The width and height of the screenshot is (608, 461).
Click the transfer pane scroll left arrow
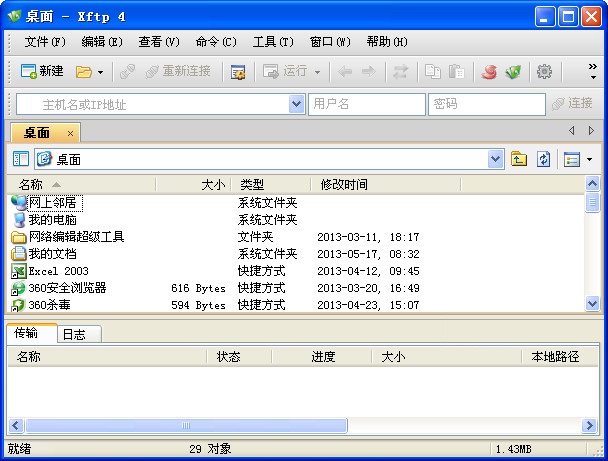(x=16, y=425)
